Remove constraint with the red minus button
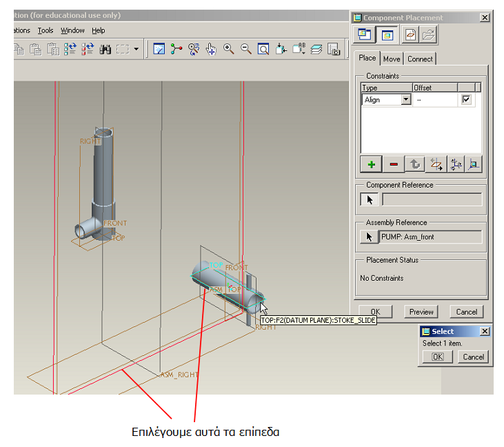 click(394, 164)
